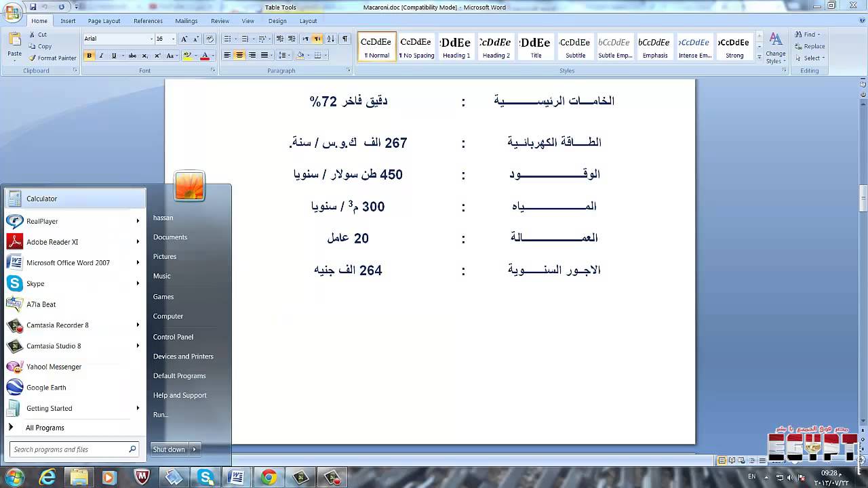Click the Center alignment icon
The image size is (868, 488).
pos(239,56)
